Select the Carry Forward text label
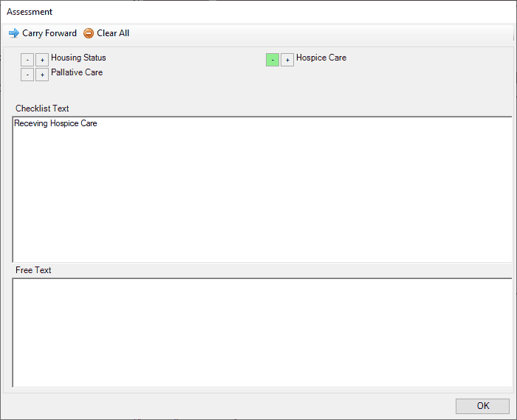 (x=49, y=33)
